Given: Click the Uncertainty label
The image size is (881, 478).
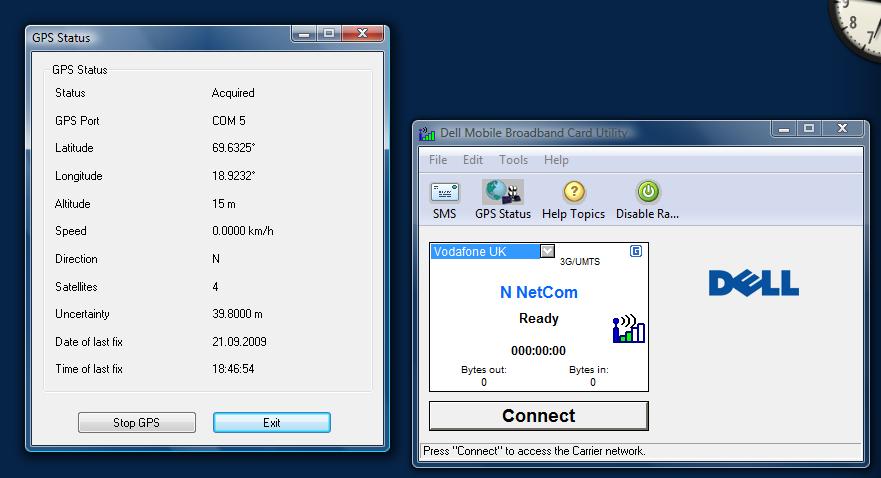Looking at the screenshot, I should (x=82, y=314).
